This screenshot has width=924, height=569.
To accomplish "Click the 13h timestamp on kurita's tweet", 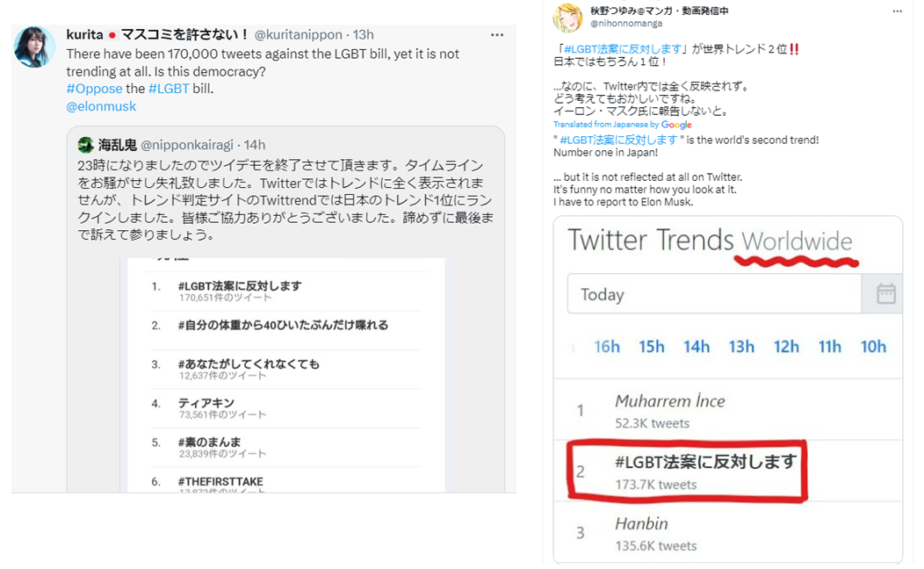I will (x=364, y=35).
